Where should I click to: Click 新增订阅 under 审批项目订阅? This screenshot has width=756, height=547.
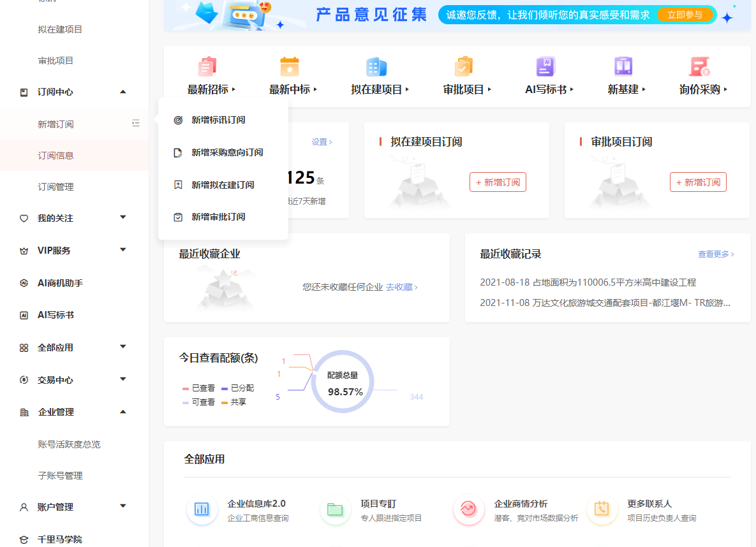(698, 182)
